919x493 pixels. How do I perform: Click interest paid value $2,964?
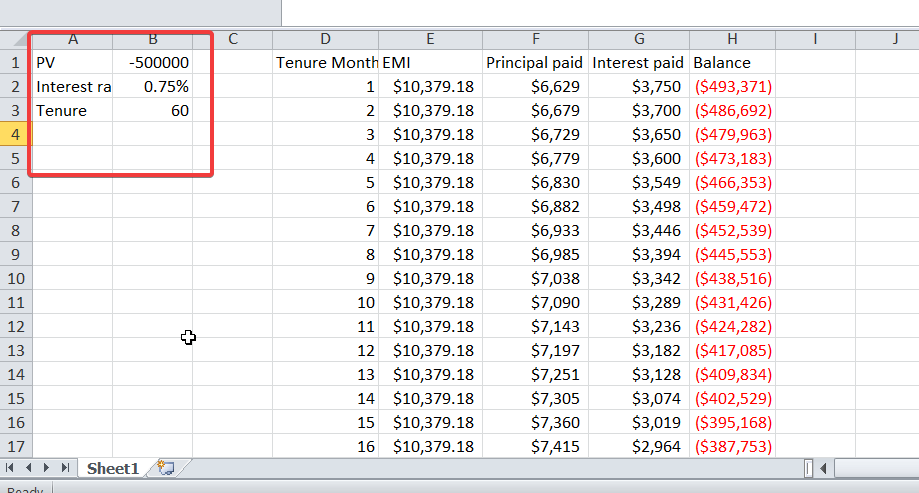(x=639, y=446)
